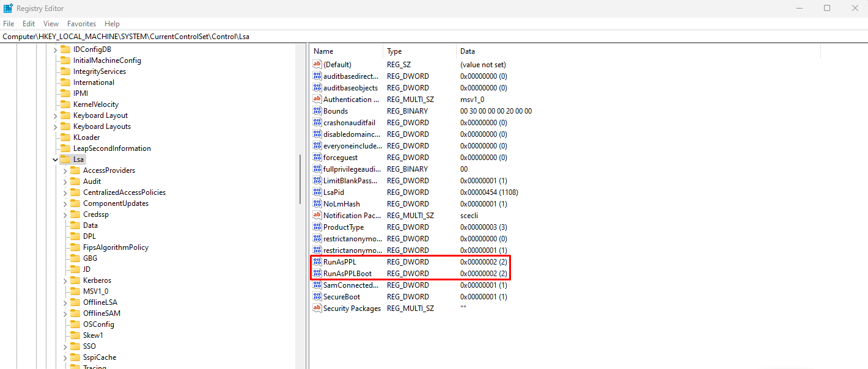This screenshot has height=369, width=868.
Task: Click the Bounds binary value icon
Action: click(317, 111)
